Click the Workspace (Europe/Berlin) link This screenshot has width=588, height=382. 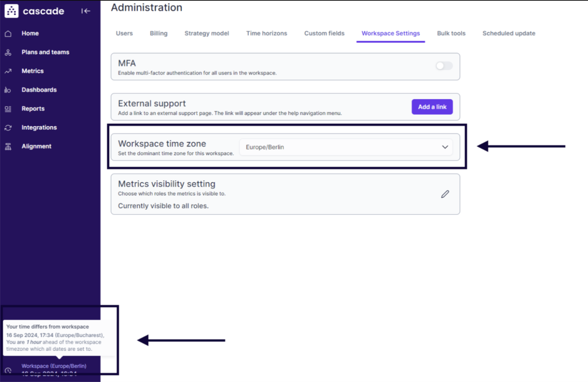point(54,366)
